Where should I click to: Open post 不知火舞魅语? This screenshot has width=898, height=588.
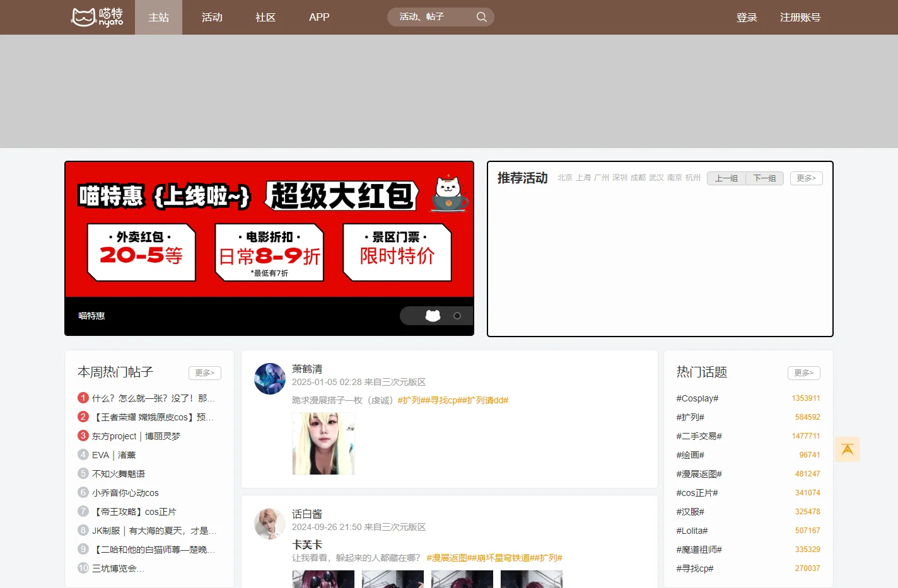coord(119,474)
